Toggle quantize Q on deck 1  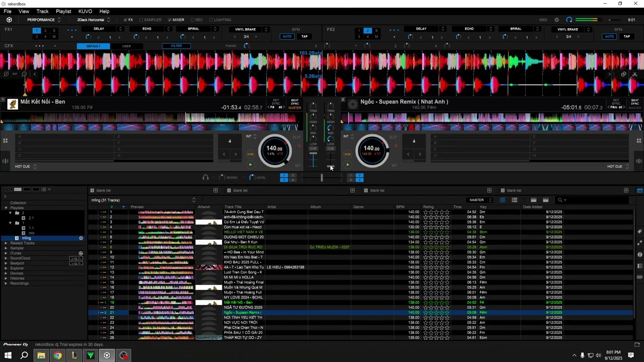coord(299,146)
